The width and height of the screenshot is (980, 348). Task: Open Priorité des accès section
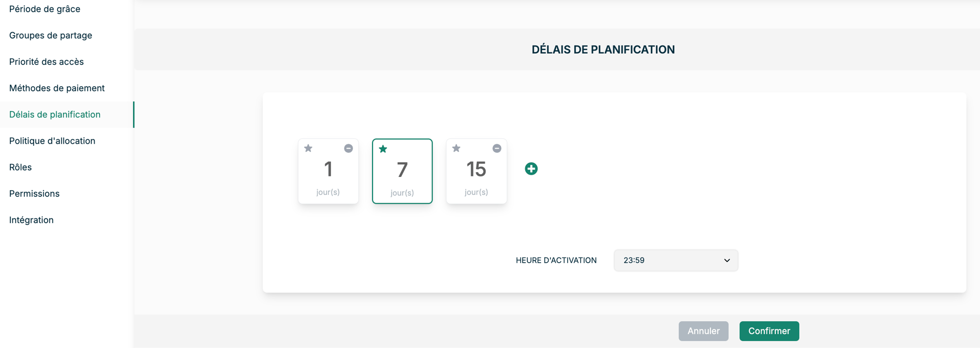pos(46,62)
